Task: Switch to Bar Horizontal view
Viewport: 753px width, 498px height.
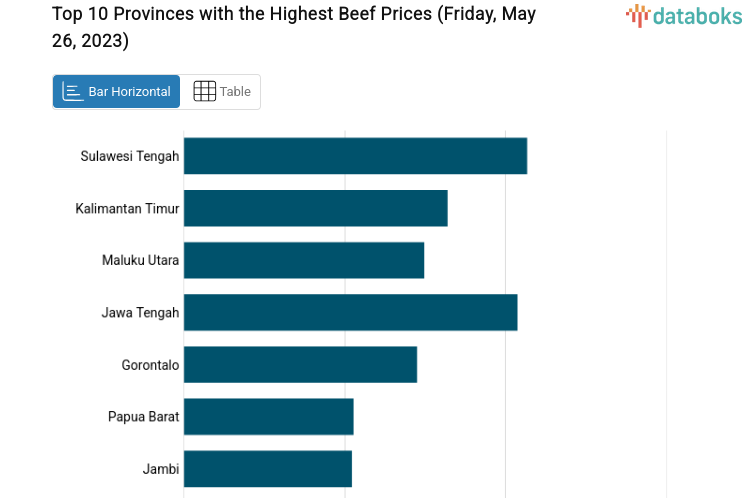Action: [117, 92]
